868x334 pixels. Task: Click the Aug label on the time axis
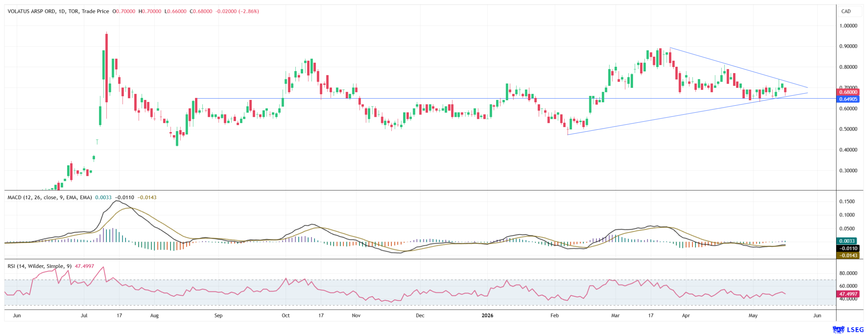coord(154,316)
